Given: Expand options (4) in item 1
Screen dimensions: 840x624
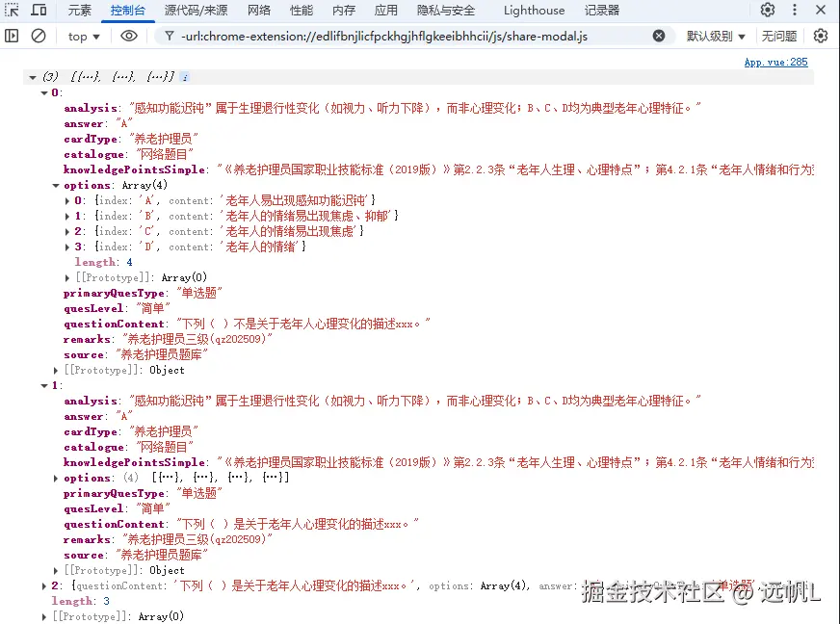Looking at the screenshot, I should coord(56,479).
